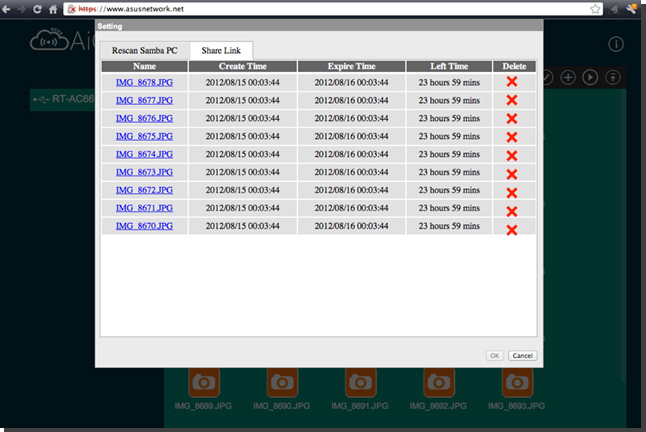The image size is (646, 432).
Task: Open the IMG_8675.JPG link
Action: (x=144, y=136)
